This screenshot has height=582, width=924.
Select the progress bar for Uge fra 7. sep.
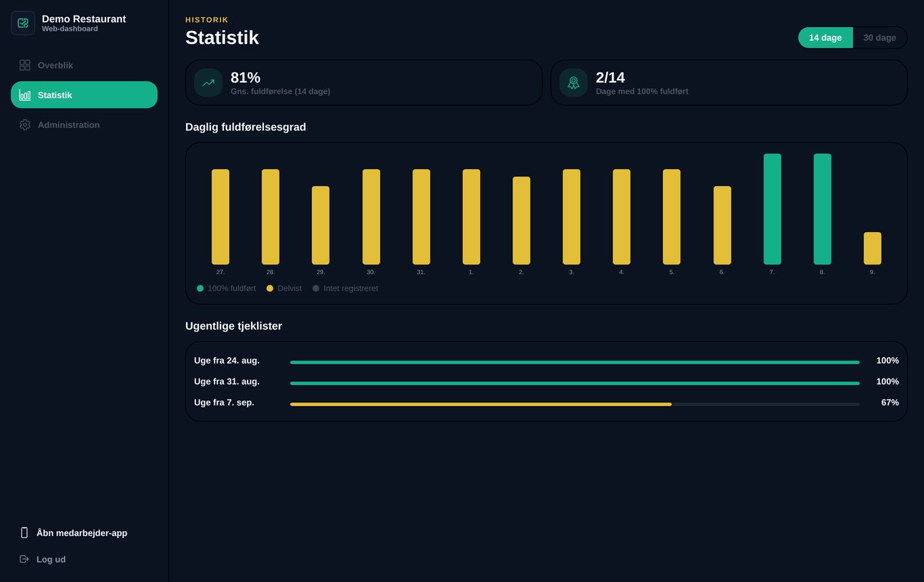(x=575, y=404)
